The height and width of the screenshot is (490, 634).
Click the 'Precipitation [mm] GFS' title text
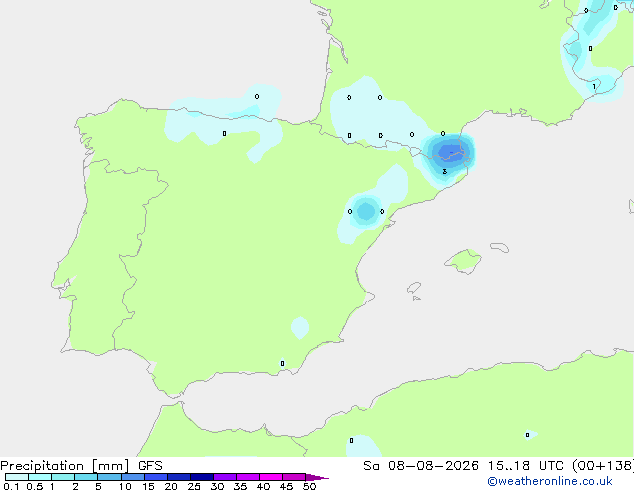click(x=81, y=466)
